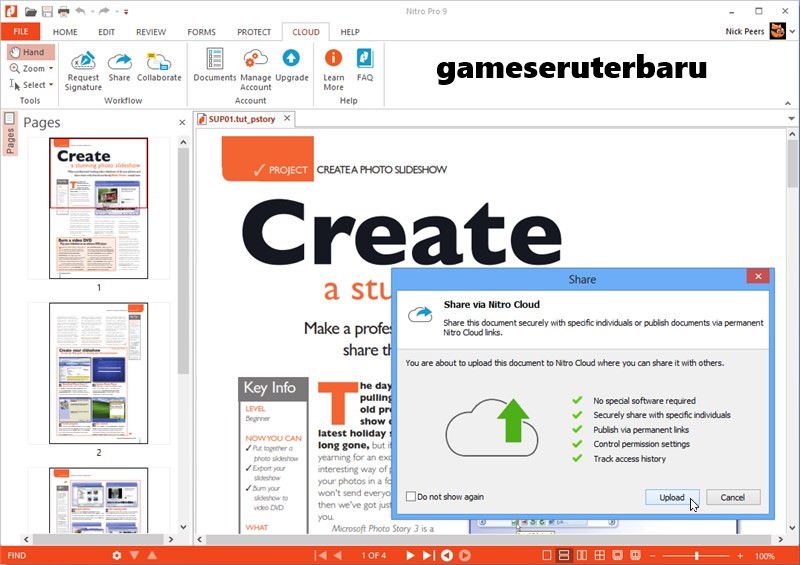Open the FILE menu
This screenshot has width=800, height=565.
[20, 32]
